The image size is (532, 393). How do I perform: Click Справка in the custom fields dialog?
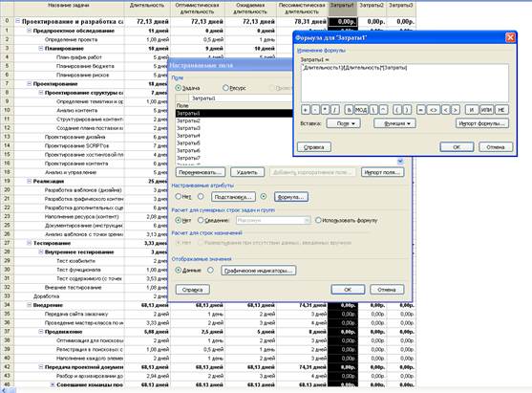click(192, 290)
